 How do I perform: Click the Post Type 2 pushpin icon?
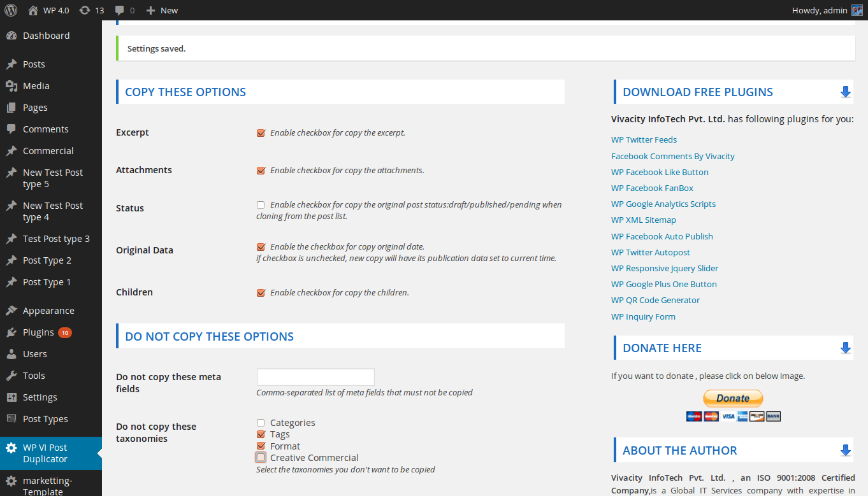(x=11, y=260)
